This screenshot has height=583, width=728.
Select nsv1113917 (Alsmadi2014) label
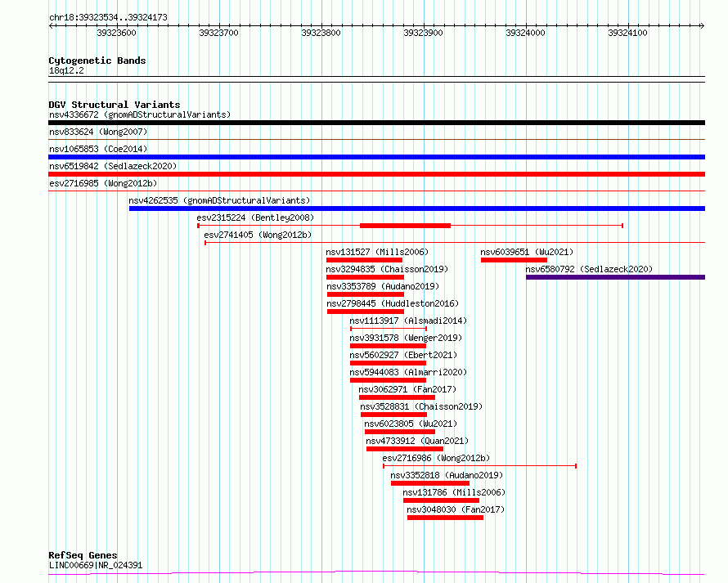pyautogui.click(x=408, y=321)
